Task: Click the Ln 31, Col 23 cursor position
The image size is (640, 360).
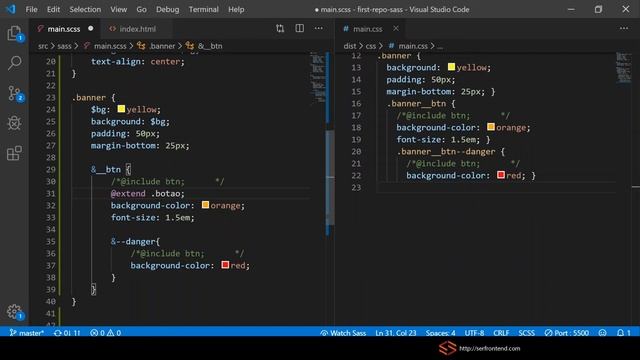Action: tap(396, 333)
